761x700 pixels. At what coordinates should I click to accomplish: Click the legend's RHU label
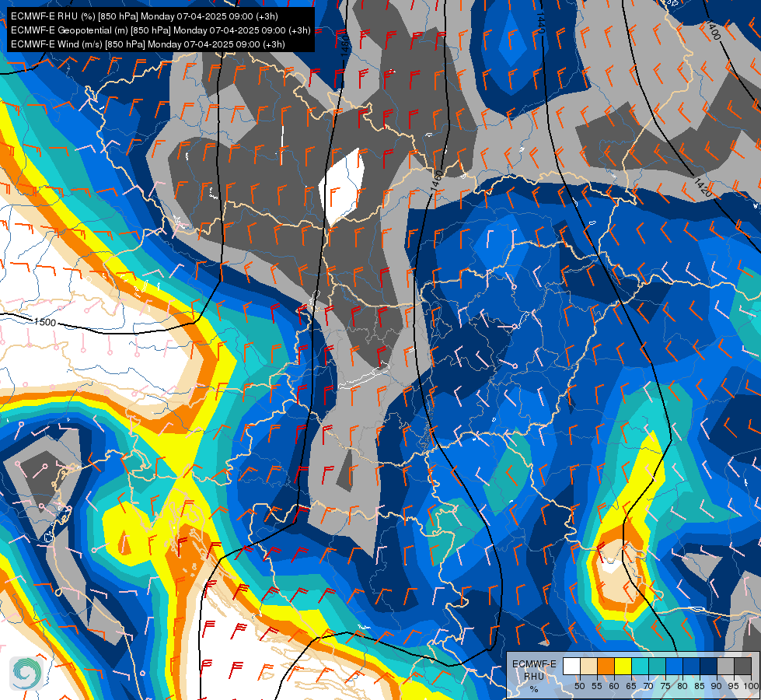[x=534, y=676]
